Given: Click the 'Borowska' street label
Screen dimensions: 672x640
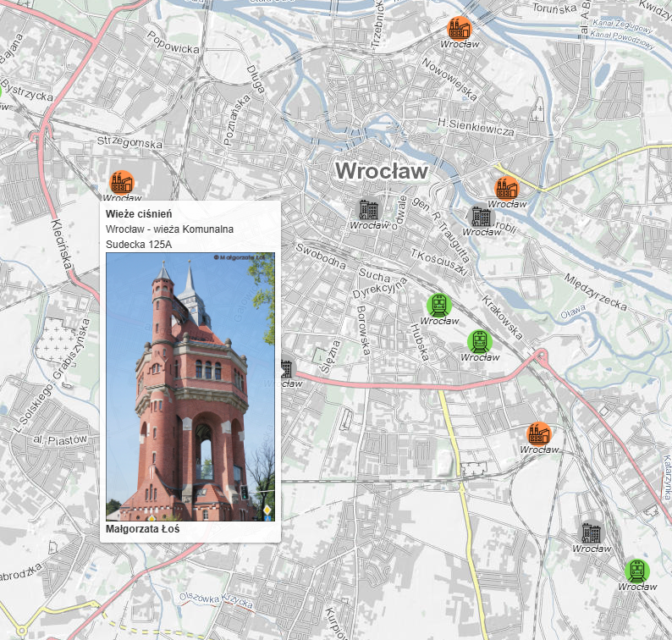Looking at the screenshot, I should click(x=363, y=330).
